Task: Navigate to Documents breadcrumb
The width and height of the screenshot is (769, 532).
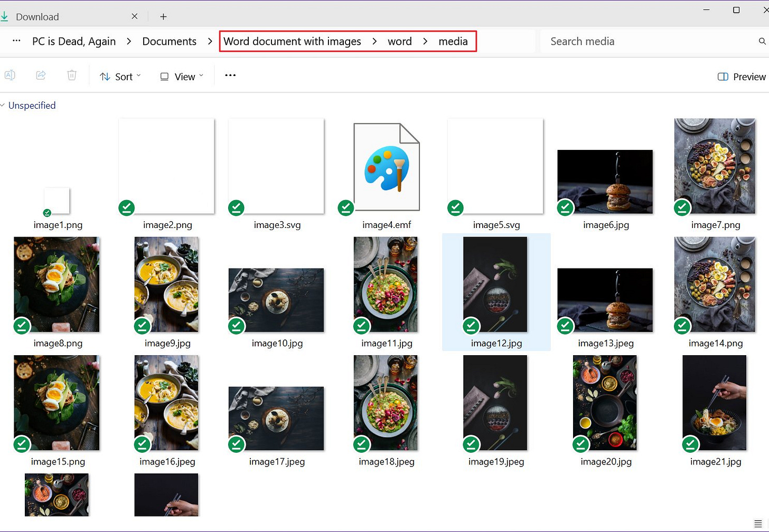Action: 169,41
